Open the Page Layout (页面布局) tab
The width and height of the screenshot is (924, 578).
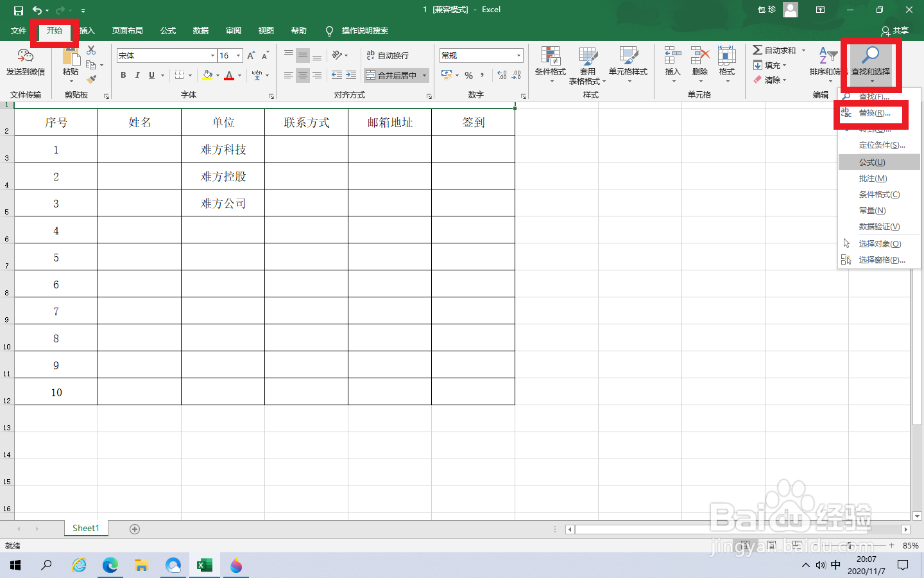(127, 31)
